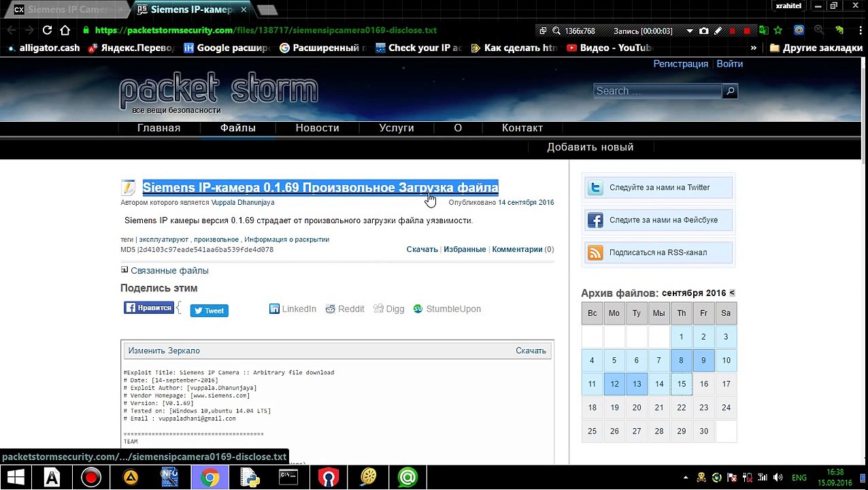Open the Файлы menu item
The width and height of the screenshot is (868, 490).
coord(238,128)
